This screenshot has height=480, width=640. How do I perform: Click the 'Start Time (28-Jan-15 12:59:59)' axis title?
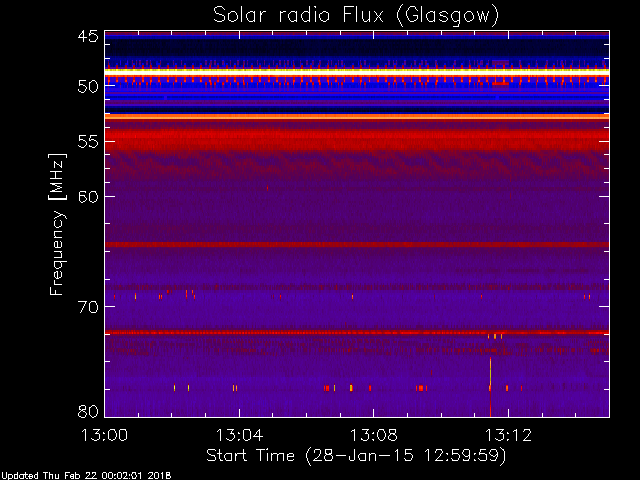[x=356, y=456]
